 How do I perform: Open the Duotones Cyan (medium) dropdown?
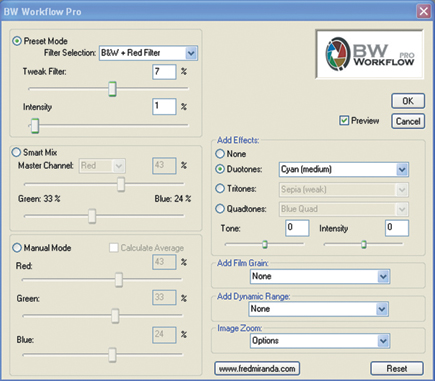point(344,170)
